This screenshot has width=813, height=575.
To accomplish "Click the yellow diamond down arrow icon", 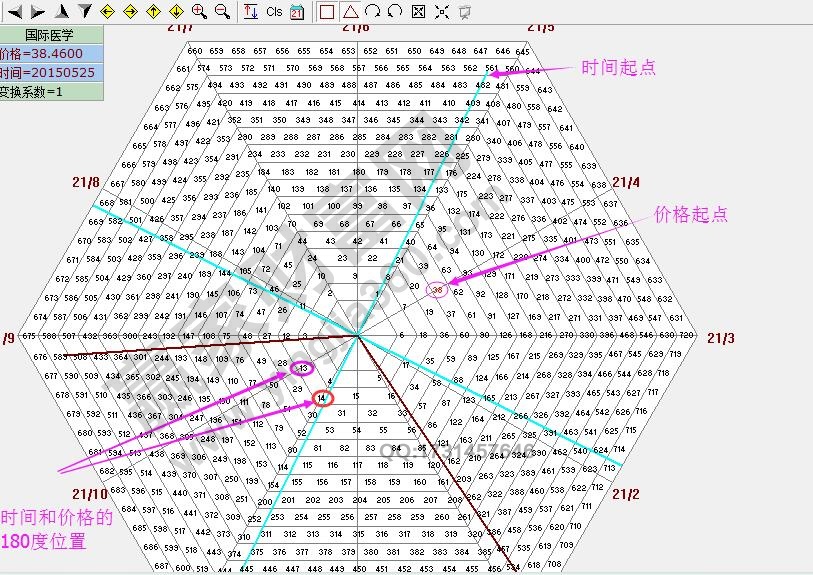I will pos(176,11).
